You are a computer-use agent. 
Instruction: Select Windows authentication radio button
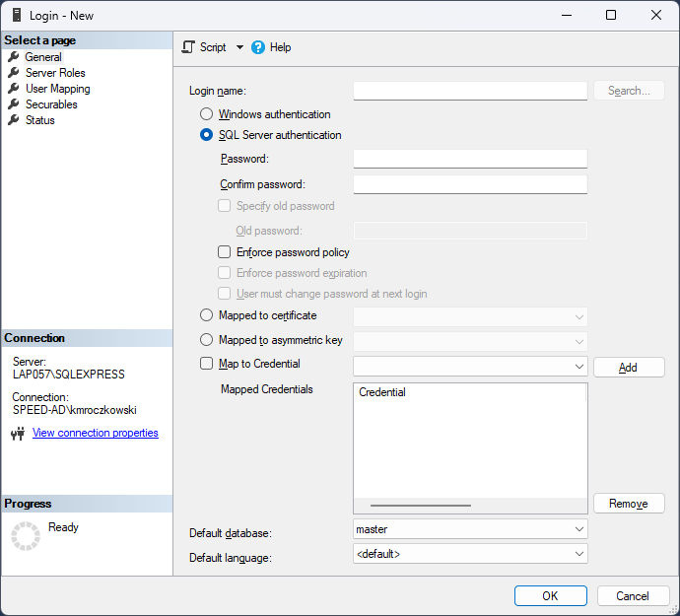tap(206, 114)
